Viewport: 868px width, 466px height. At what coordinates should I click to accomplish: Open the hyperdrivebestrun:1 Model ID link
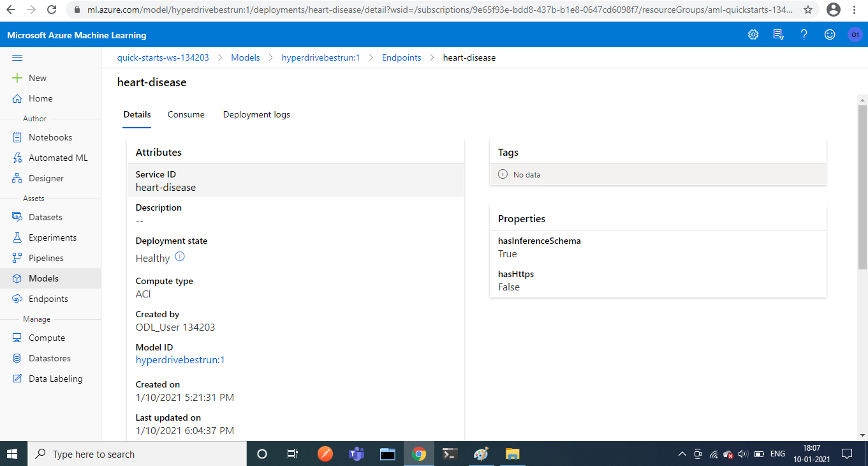(180, 360)
